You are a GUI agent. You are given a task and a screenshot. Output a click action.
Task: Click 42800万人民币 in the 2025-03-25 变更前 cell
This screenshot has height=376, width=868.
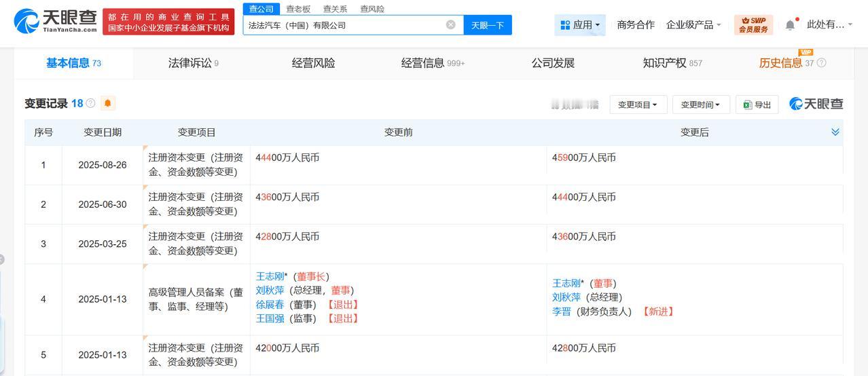tap(288, 236)
